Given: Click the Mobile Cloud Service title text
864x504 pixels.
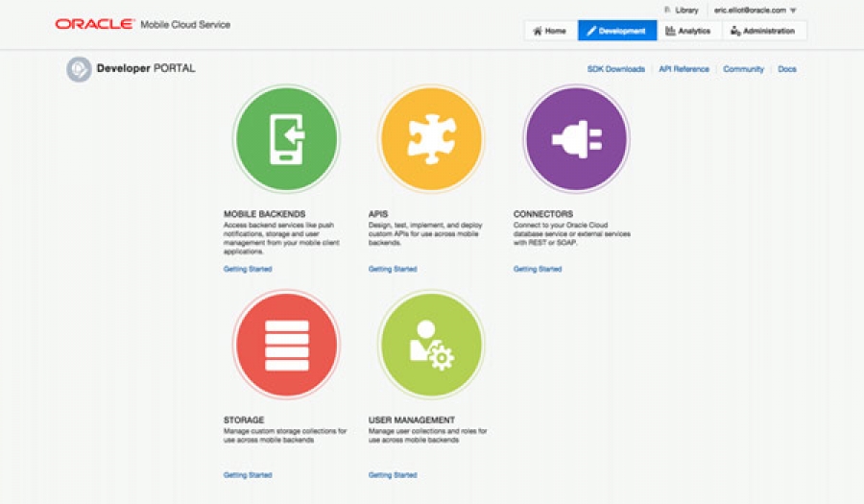Looking at the screenshot, I should click(185, 24).
